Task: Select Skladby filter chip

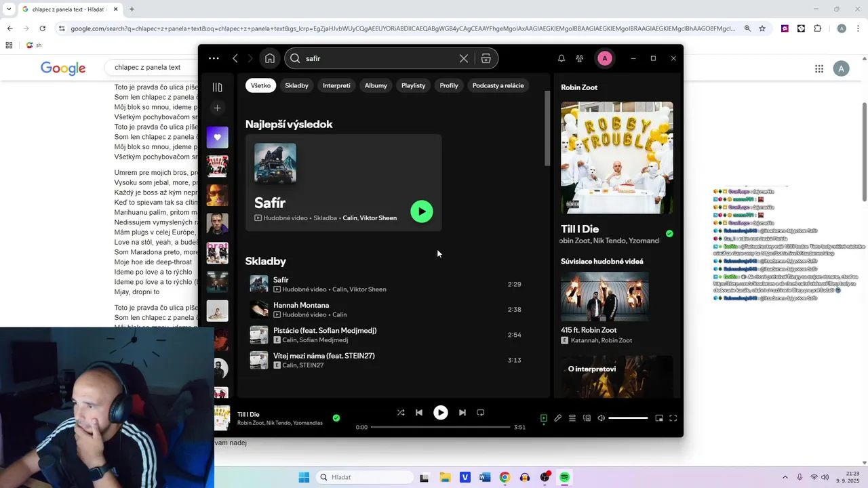Action: 296,85
